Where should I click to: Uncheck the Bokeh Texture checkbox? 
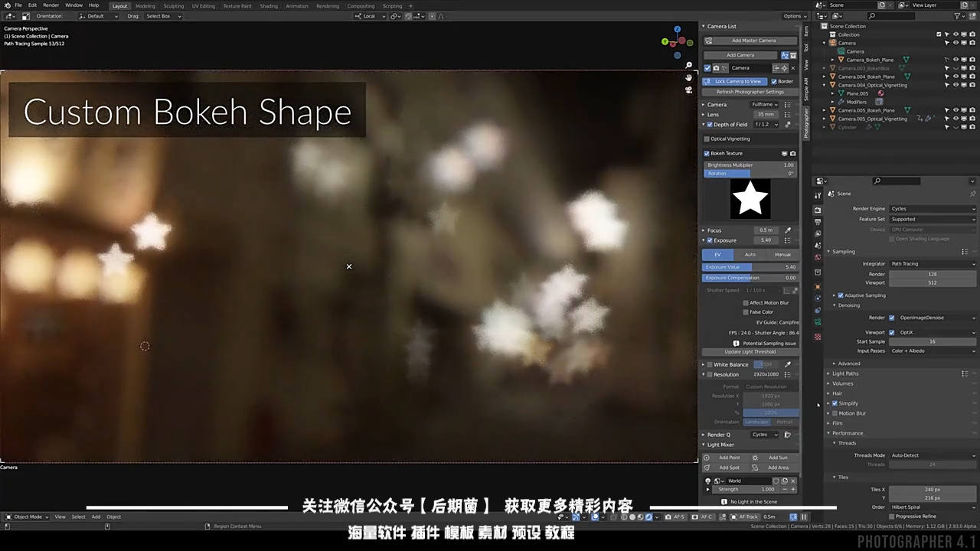coord(707,153)
